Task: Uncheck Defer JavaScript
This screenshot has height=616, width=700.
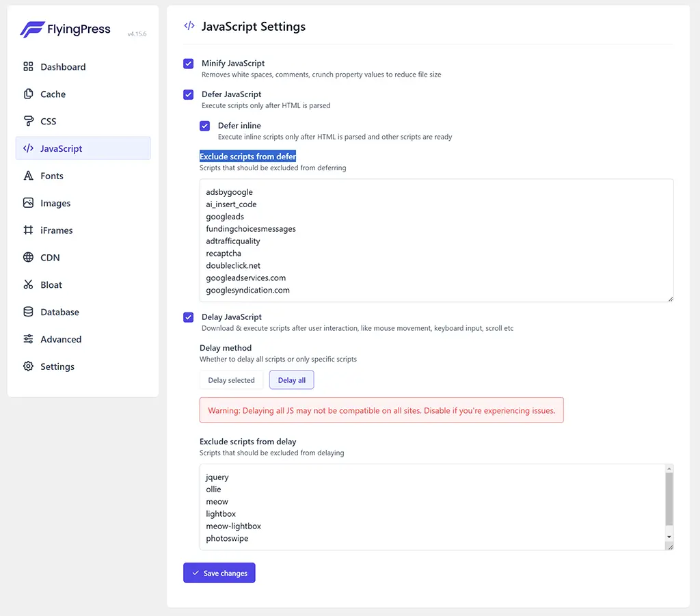Action: [x=188, y=94]
